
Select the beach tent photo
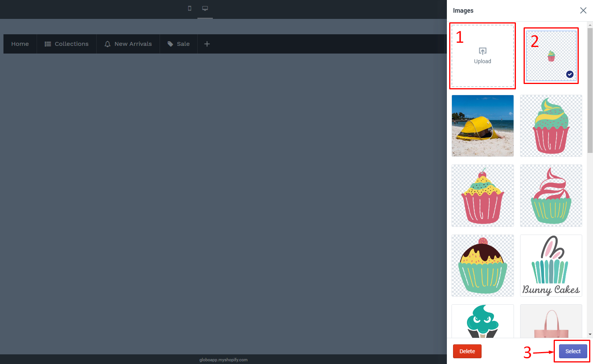pos(482,126)
